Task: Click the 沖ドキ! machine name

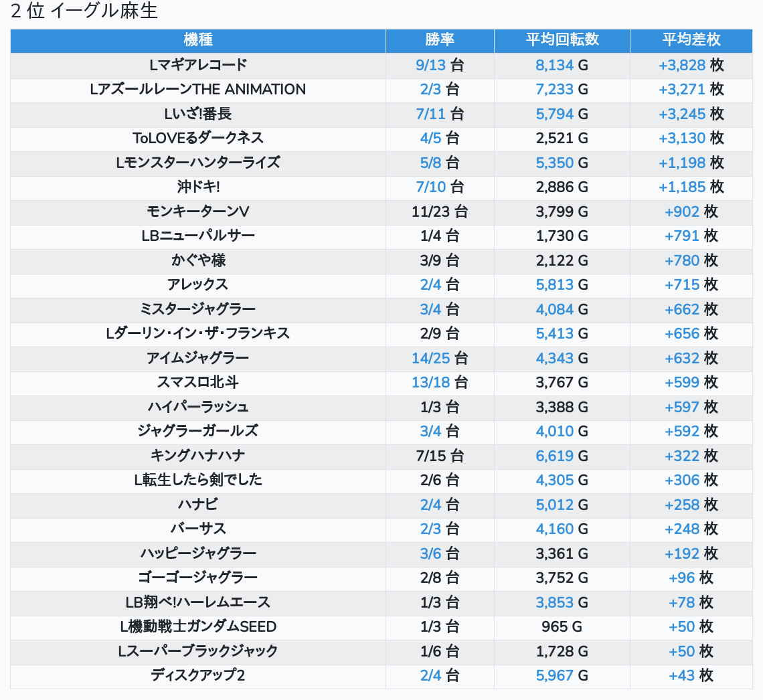Action: pos(198,187)
